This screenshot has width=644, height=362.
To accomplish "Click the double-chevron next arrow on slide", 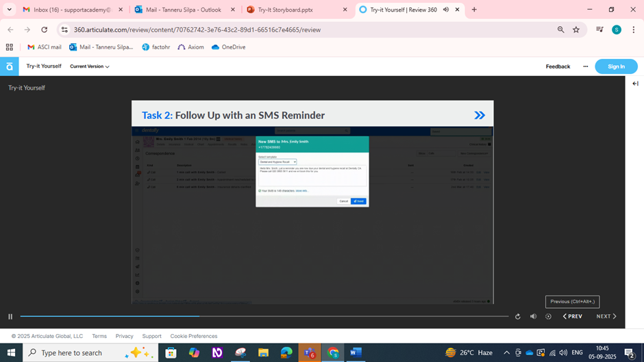I will [480, 115].
